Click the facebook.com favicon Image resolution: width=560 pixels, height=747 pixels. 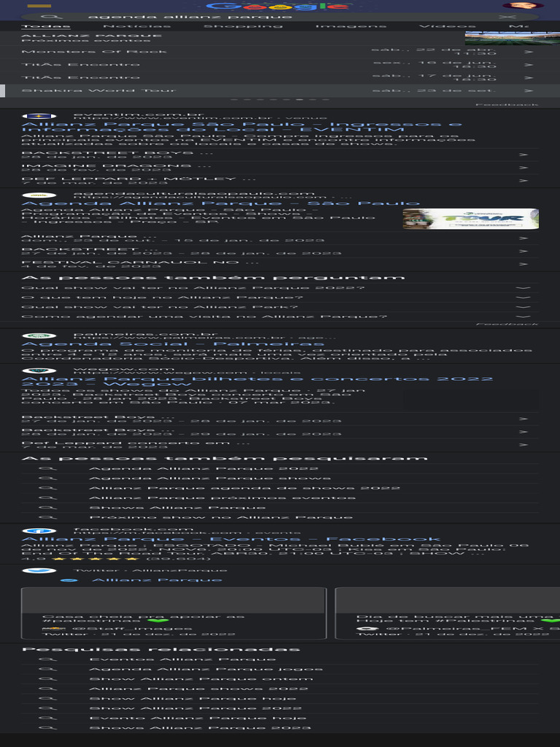coord(39,531)
